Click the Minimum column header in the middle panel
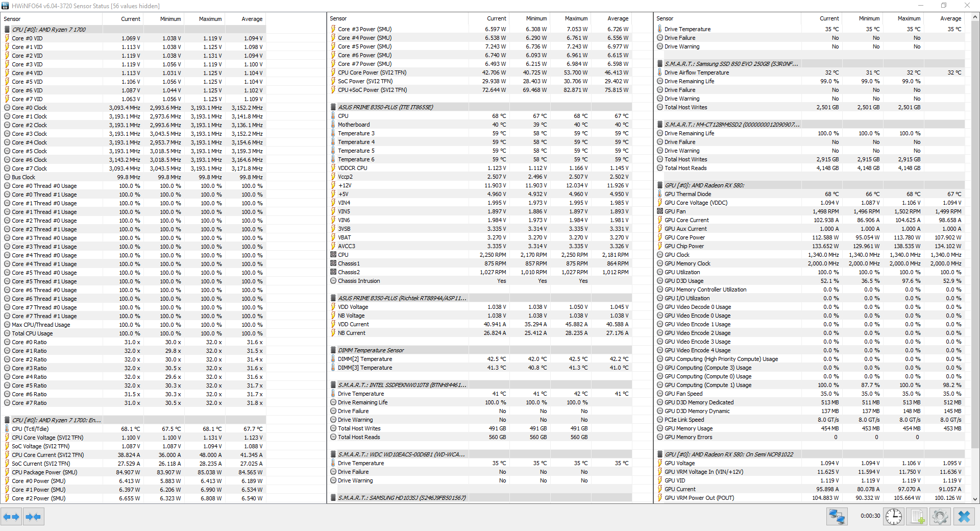Viewport: 980px width, 531px height. point(529,18)
